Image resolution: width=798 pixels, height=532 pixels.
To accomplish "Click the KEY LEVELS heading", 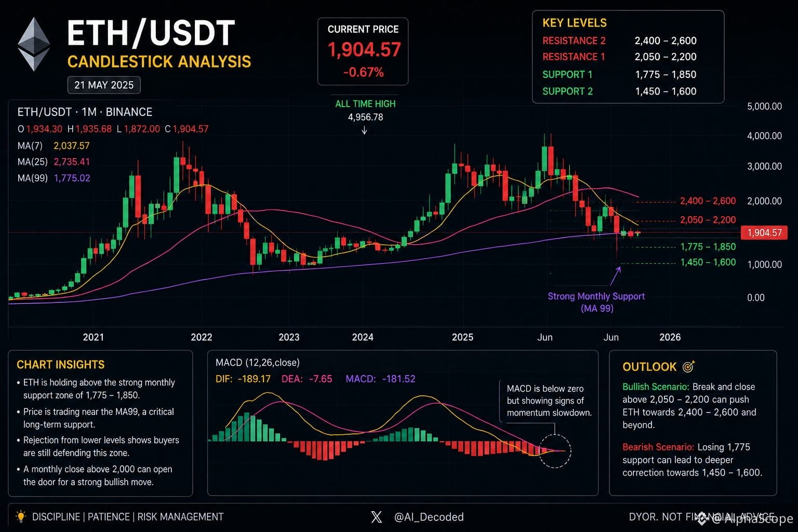I will [575, 23].
